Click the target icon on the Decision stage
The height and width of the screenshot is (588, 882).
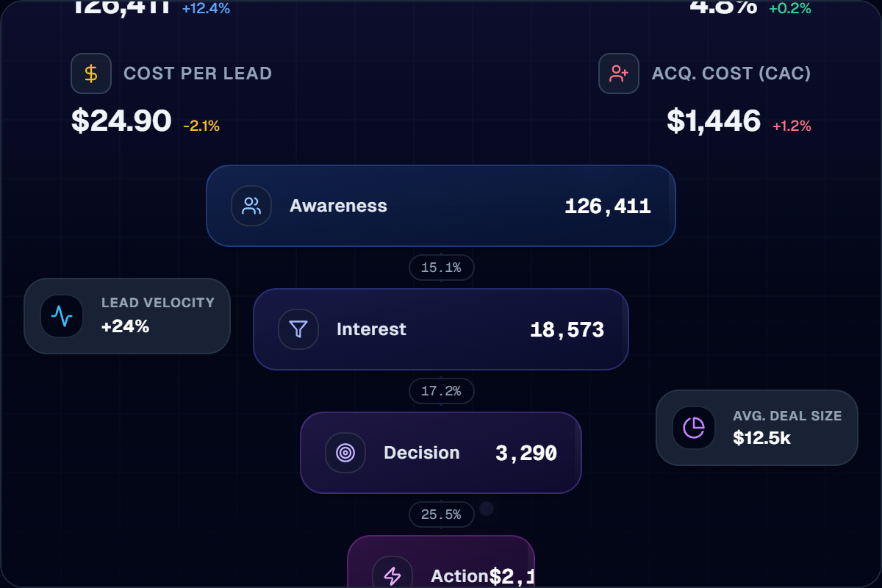[x=346, y=453]
